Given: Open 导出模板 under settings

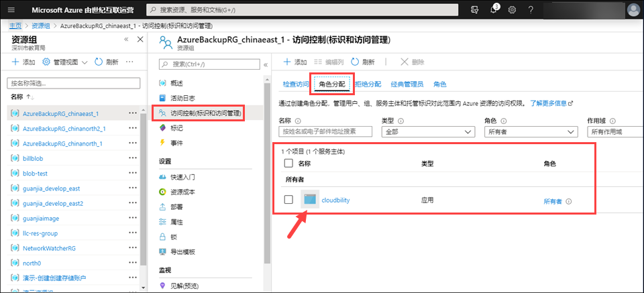Looking at the screenshot, I should 176,251.
